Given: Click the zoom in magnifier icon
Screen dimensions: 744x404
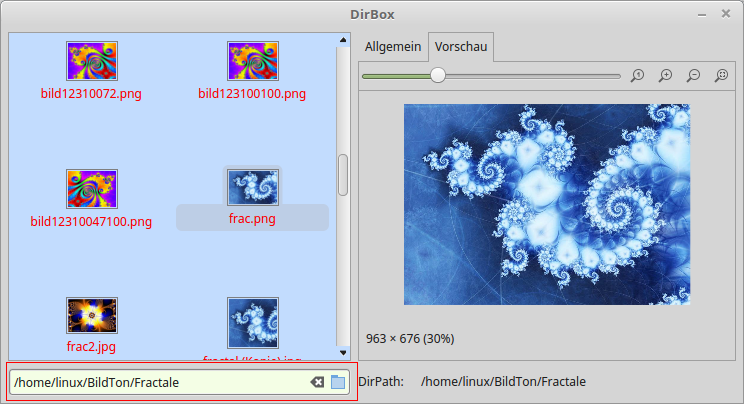Looking at the screenshot, I should (665, 76).
